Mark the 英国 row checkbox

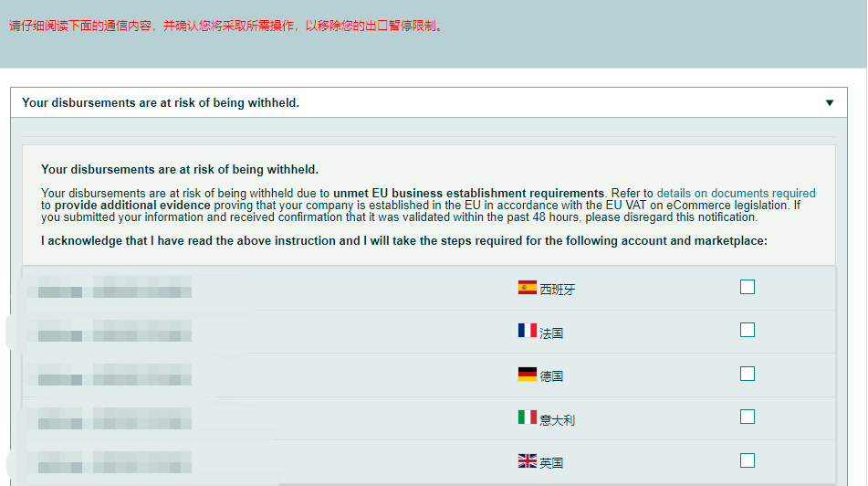click(748, 460)
